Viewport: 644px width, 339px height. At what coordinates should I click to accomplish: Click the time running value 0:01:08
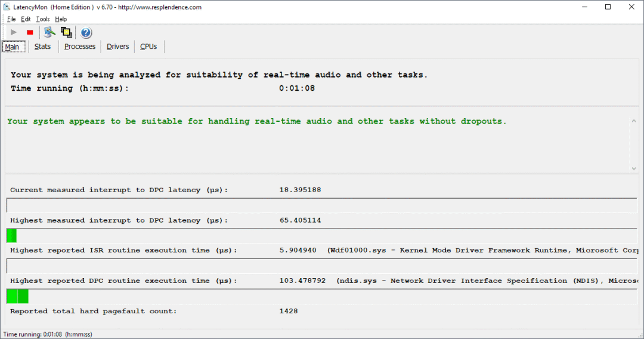pyautogui.click(x=297, y=88)
